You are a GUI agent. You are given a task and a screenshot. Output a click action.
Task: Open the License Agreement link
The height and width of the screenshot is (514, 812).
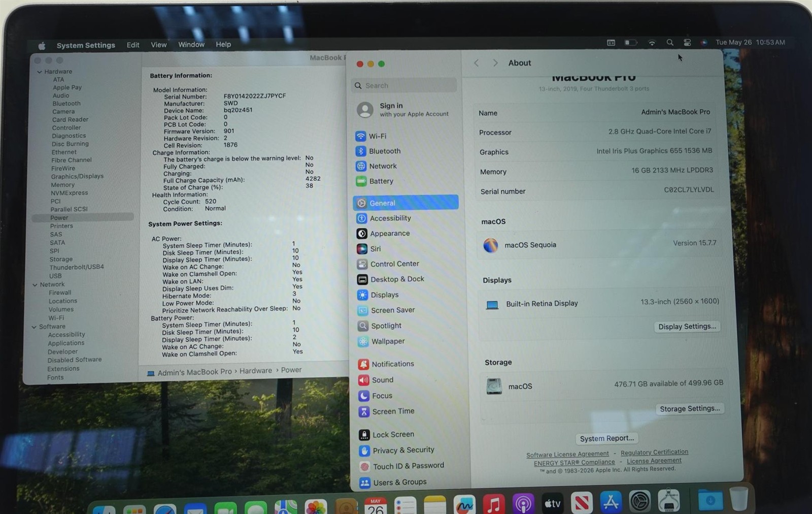click(654, 461)
